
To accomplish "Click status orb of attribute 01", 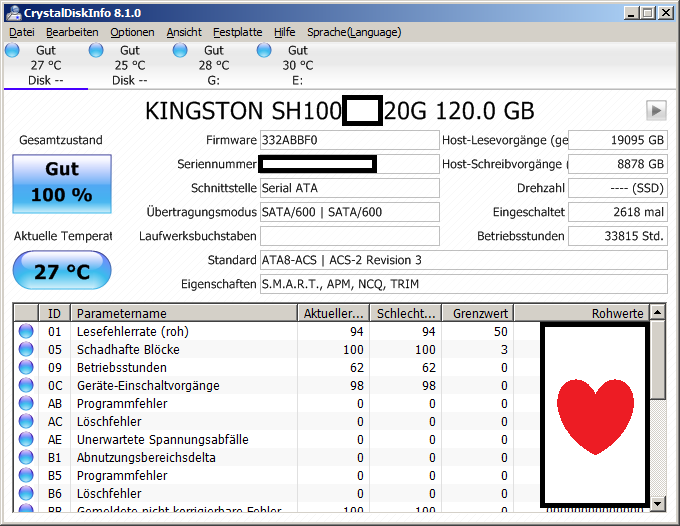I will pyautogui.click(x=26, y=331).
